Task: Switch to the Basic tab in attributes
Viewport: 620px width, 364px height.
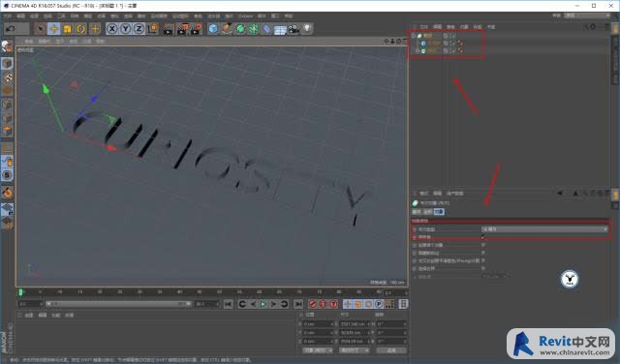Action: [417, 212]
